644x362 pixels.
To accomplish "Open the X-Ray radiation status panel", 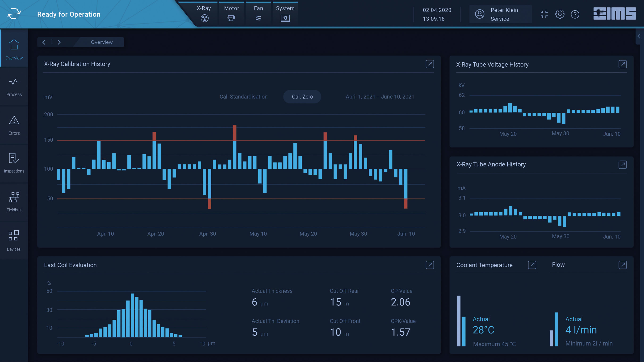I will tap(204, 14).
